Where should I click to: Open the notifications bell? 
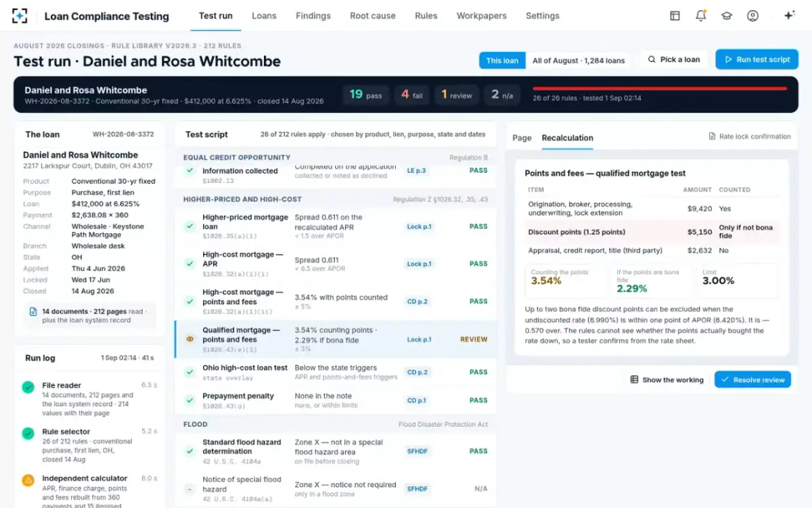click(x=701, y=16)
